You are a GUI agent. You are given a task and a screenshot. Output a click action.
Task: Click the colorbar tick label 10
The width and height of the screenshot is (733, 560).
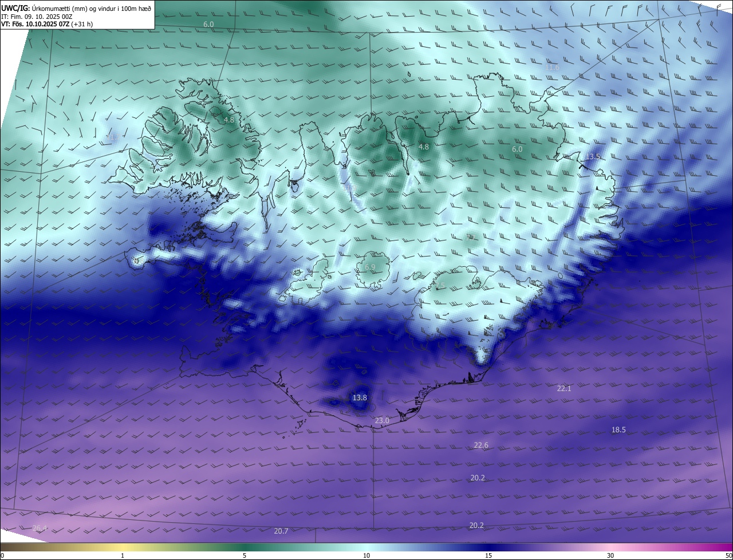366,555
